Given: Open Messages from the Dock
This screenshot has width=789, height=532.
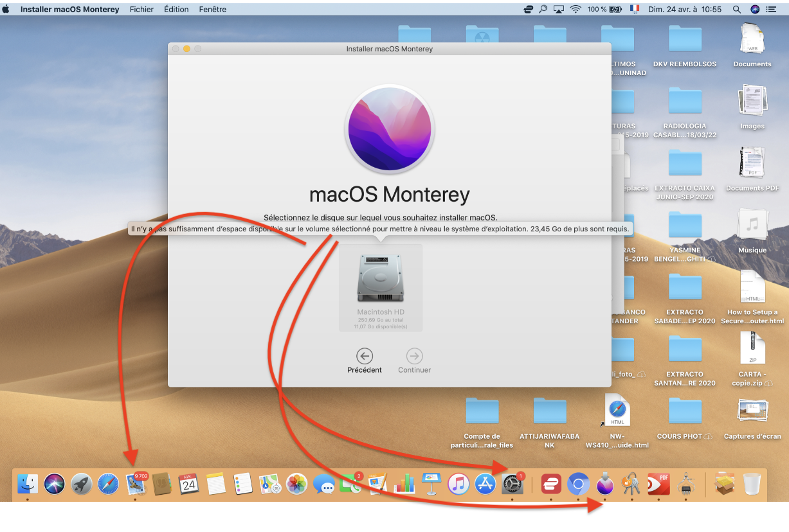Looking at the screenshot, I should (x=323, y=484).
